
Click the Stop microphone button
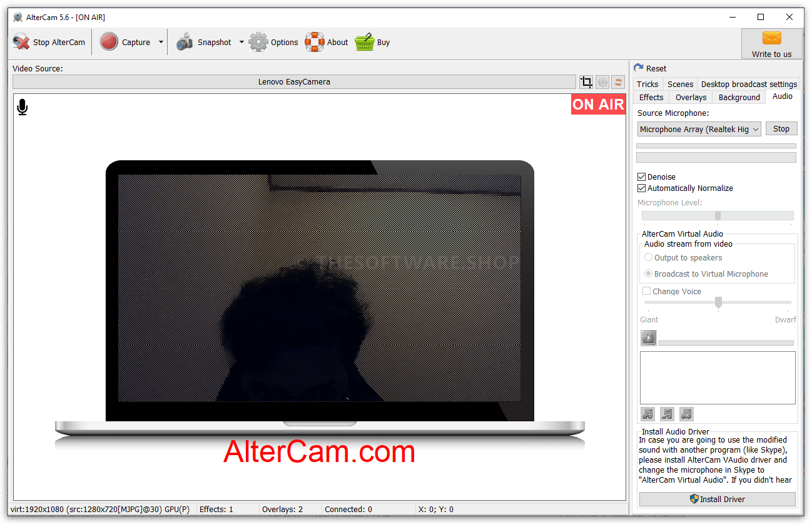[781, 128]
